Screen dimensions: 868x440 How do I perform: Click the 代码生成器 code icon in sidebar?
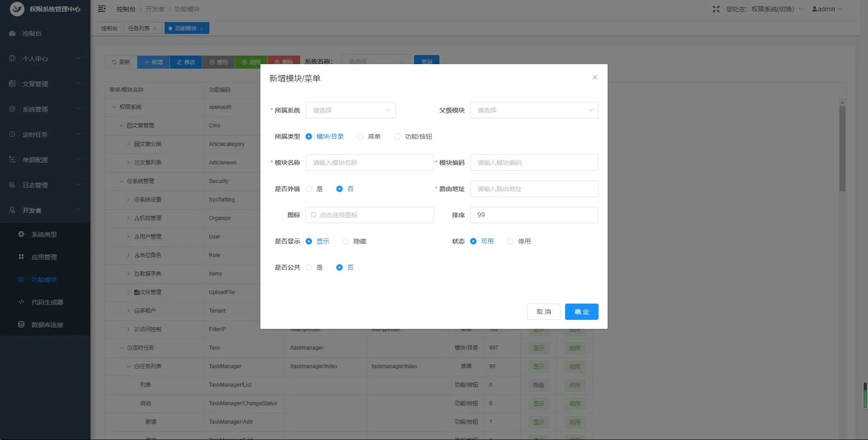point(21,302)
